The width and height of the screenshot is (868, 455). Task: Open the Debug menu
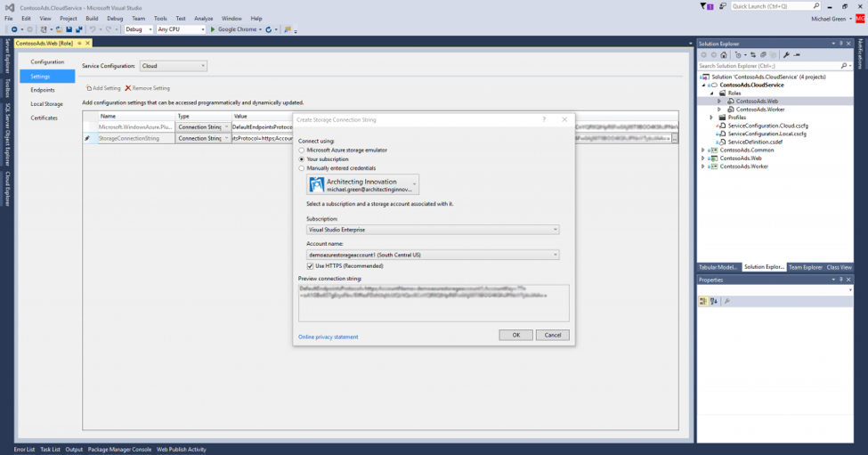point(115,19)
